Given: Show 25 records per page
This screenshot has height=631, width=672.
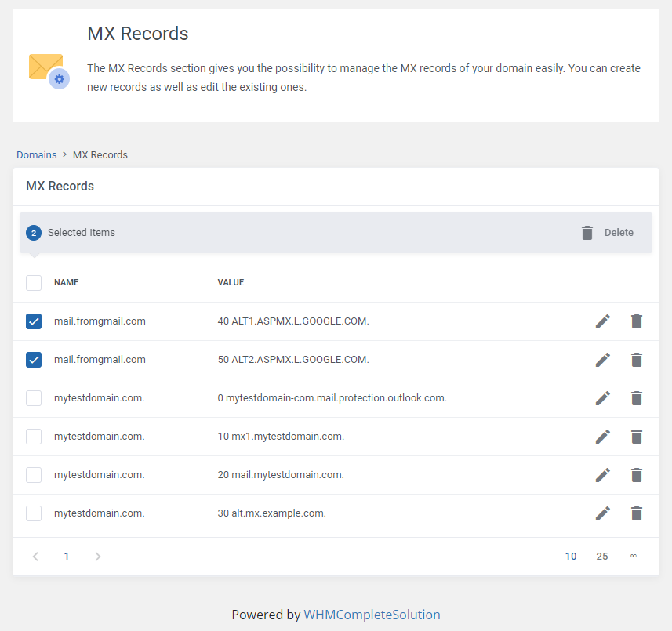Looking at the screenshot, I should (x=601, y=557).
